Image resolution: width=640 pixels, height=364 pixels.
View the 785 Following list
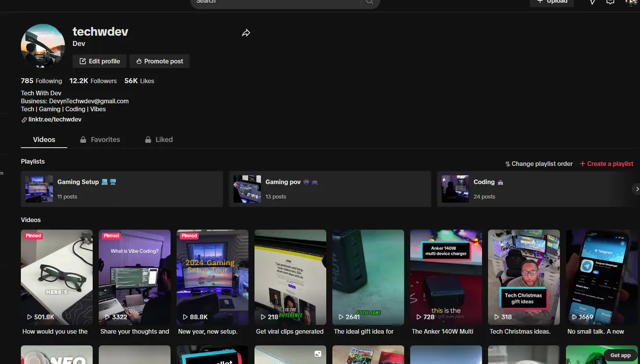41,81
